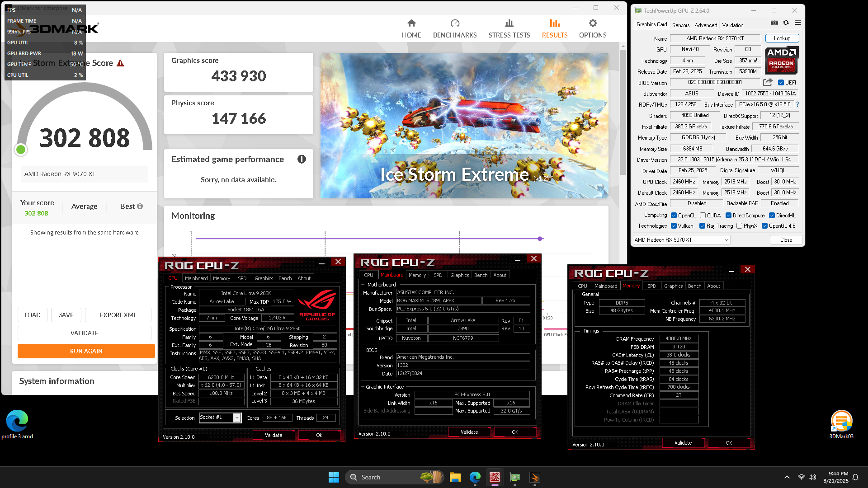Viewport: 868px width, 488px height.
Task: Toggle the OpenGL 4.6 checkbox
Action: tap(764, 226)
